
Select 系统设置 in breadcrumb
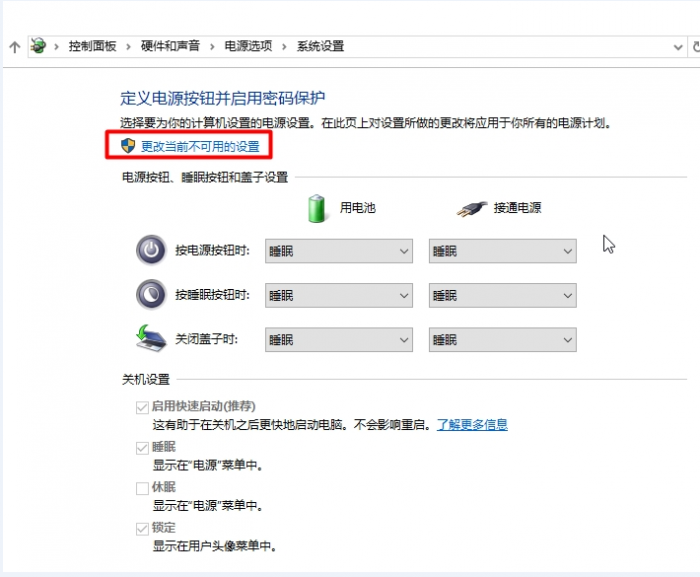click(321, 46)
